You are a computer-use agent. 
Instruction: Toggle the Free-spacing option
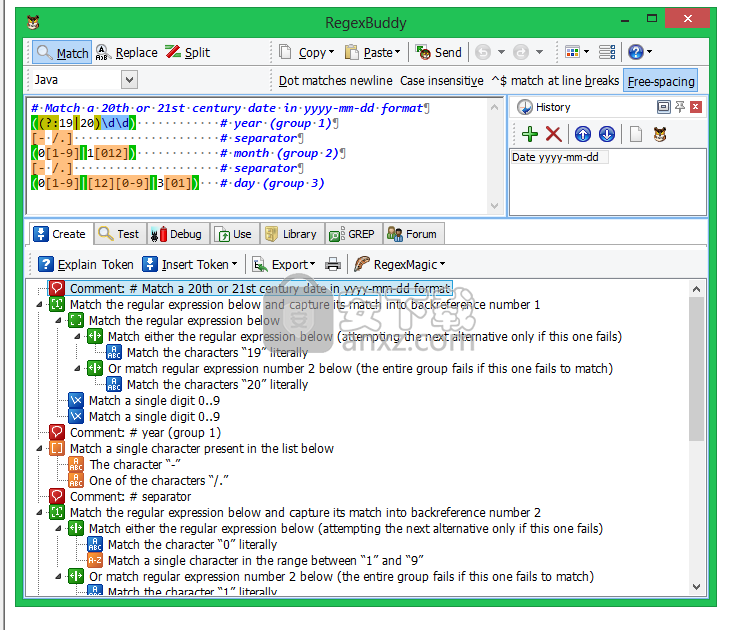[660, 81]
